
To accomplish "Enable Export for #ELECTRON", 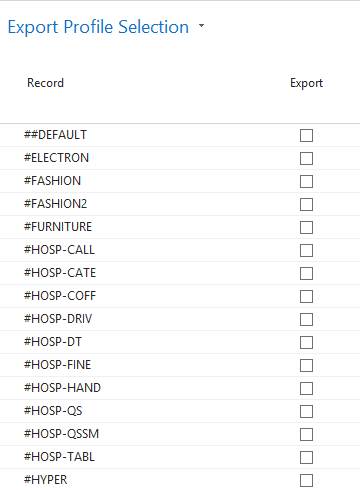I will pyautogui.click(x=306, y=158).
